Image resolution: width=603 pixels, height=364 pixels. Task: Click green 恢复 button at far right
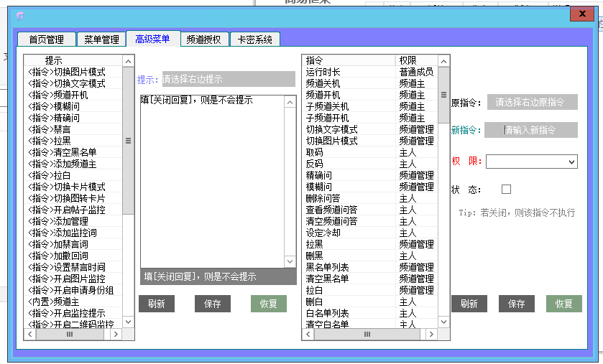[563, 304]
